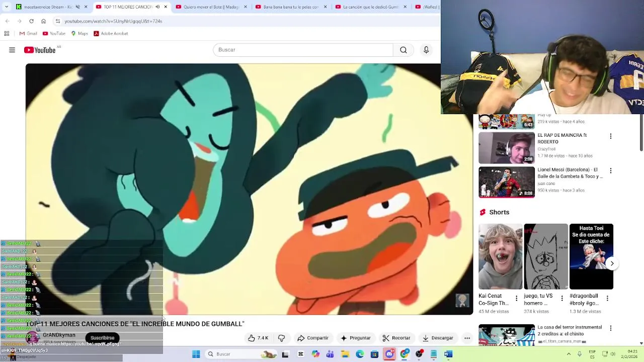Like the video with thumbs up
Screen dimensions: 644x362
[x=258, y=338]
